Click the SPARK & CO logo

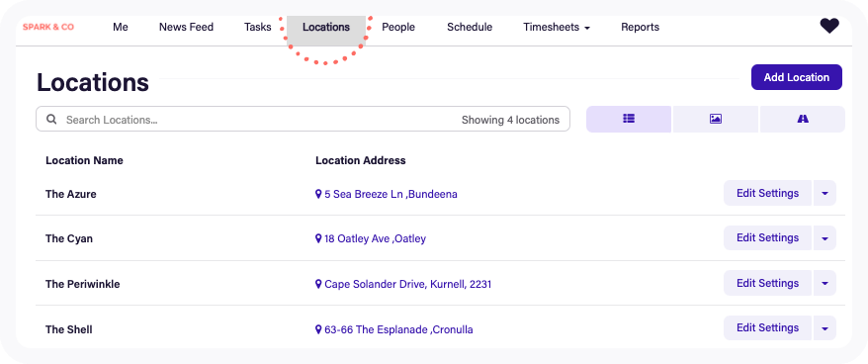pos(48,27)
